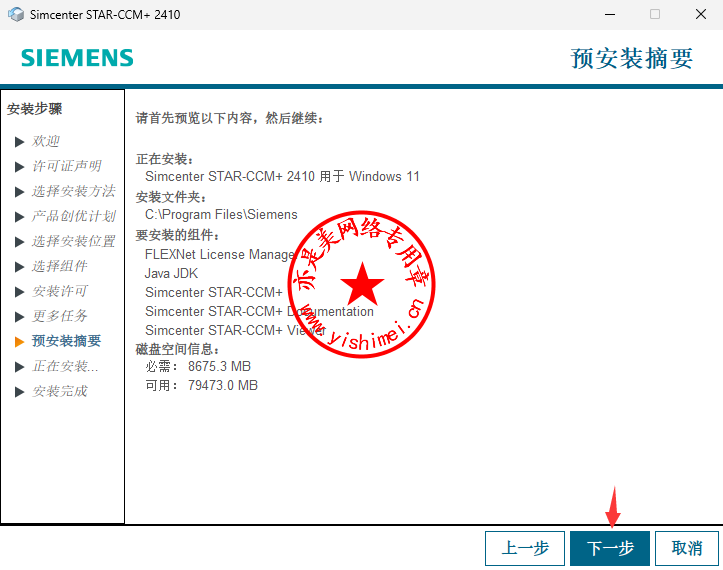Click the text 'Simcenter STAR-CCM+ 2410 用于 Windows 11'
This screenshot has width=723, height=570.
282,177
